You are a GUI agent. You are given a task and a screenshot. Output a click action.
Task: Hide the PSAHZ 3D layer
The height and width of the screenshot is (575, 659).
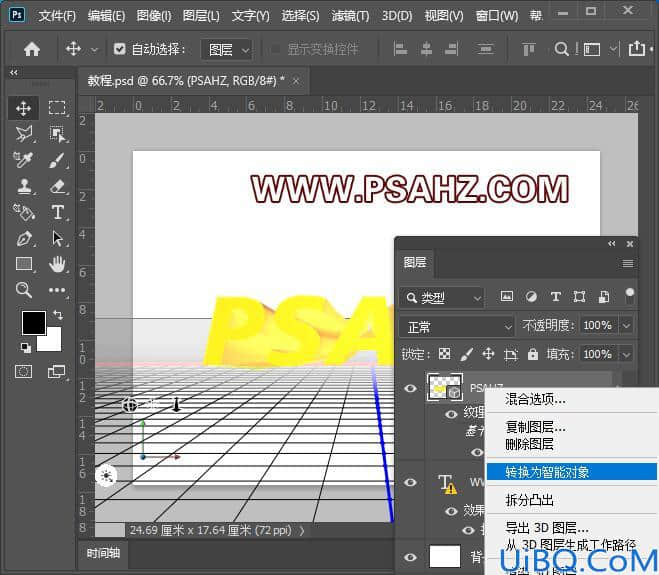411,388
